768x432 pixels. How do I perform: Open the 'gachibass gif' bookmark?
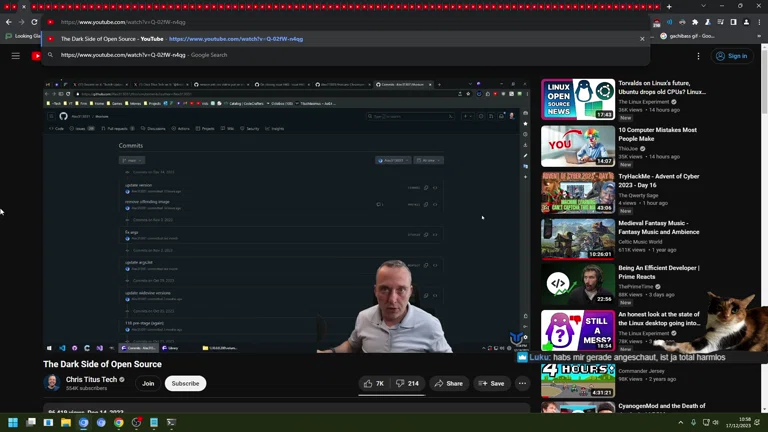[x=687, y=36]
